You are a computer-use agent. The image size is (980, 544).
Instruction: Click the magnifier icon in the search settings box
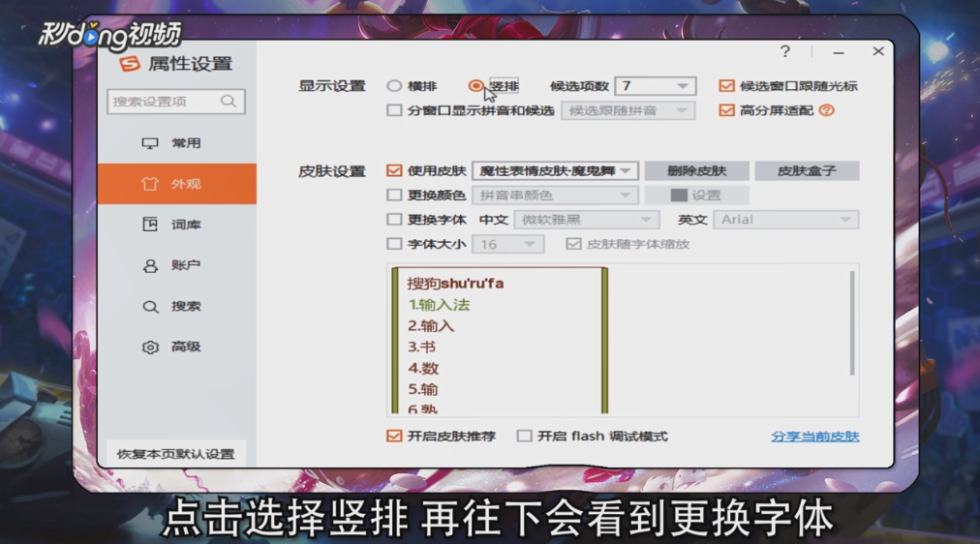tap(229, 102)
